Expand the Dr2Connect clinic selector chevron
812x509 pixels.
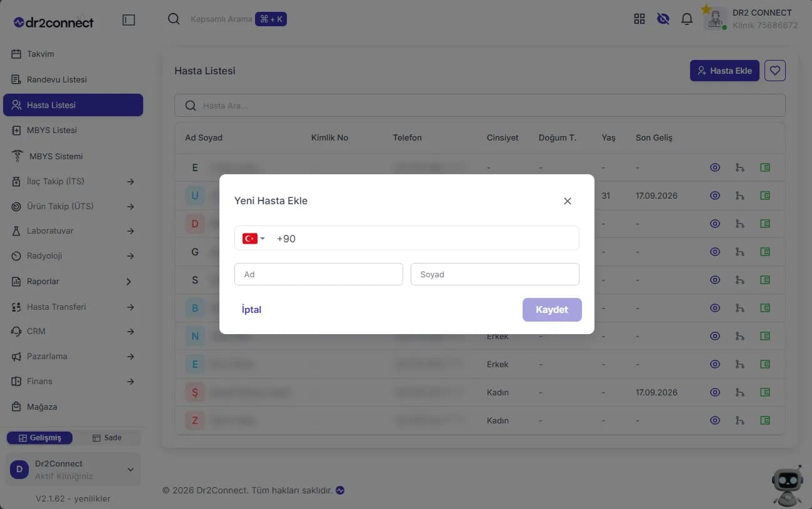[x=131, y=470]
